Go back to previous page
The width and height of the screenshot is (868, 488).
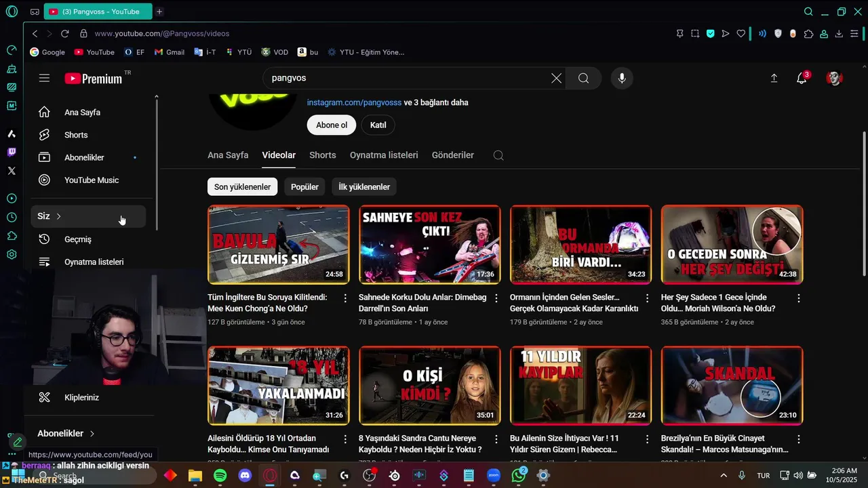click(x=35, y=33)
